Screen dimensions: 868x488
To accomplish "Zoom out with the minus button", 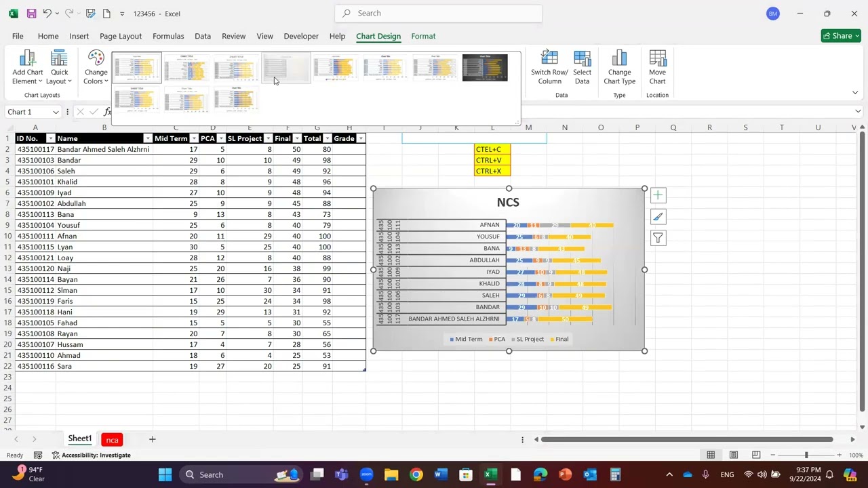I will coord(774,455).
